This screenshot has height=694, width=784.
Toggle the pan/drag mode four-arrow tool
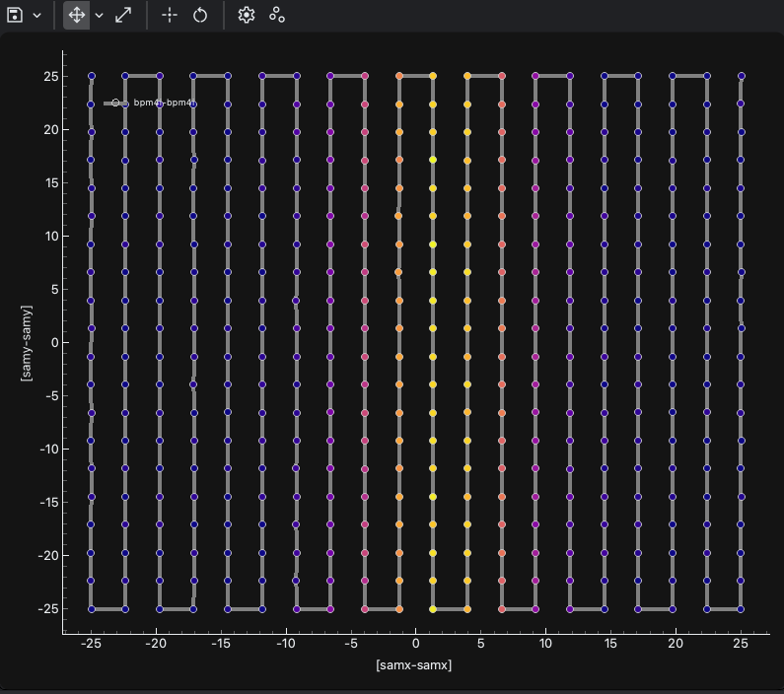pos(77,16)
